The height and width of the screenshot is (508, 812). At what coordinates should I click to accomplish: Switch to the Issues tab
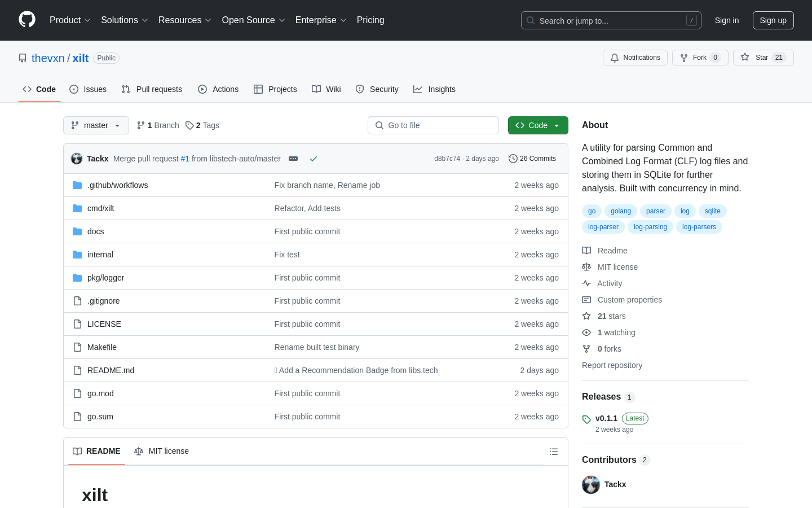(x=88, y=89)
